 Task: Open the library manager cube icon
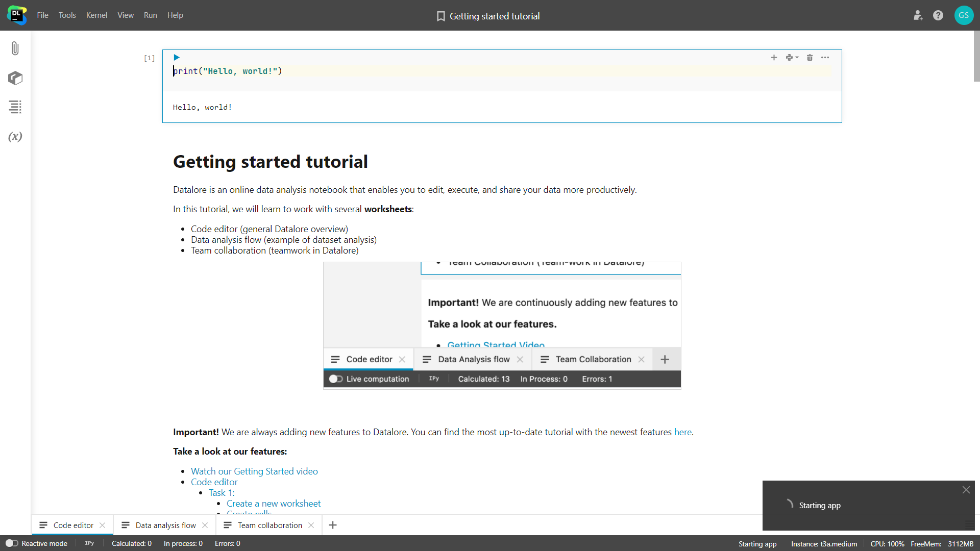click(x=15, y=78)
